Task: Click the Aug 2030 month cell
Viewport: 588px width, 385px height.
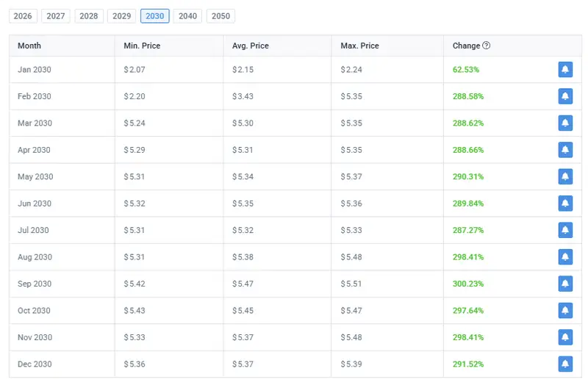Action: pyautogui.click(x=34, y=257)
